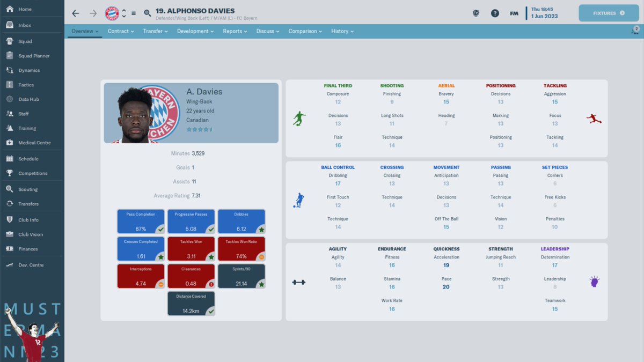
Task: Click the purple lightbulb leadership icon
Action: point(594,281)
